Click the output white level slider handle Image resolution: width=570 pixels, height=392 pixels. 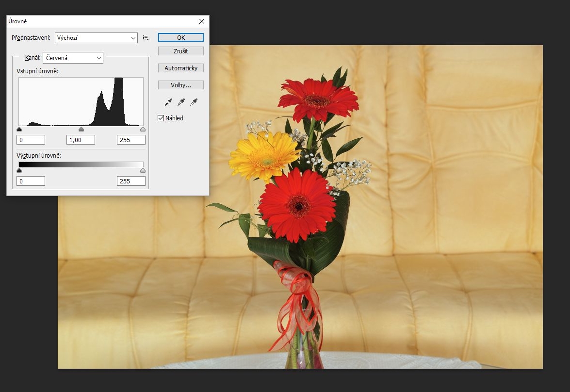[143, 171]
